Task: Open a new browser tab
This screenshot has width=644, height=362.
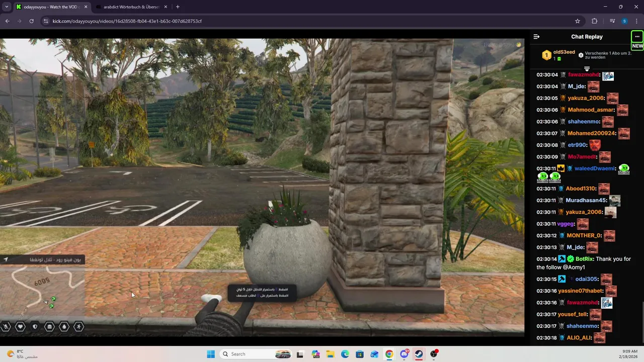Action: point(178,7)
